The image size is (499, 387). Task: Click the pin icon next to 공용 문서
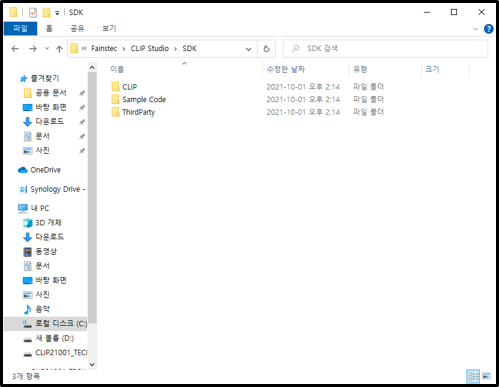coord(82,93)
